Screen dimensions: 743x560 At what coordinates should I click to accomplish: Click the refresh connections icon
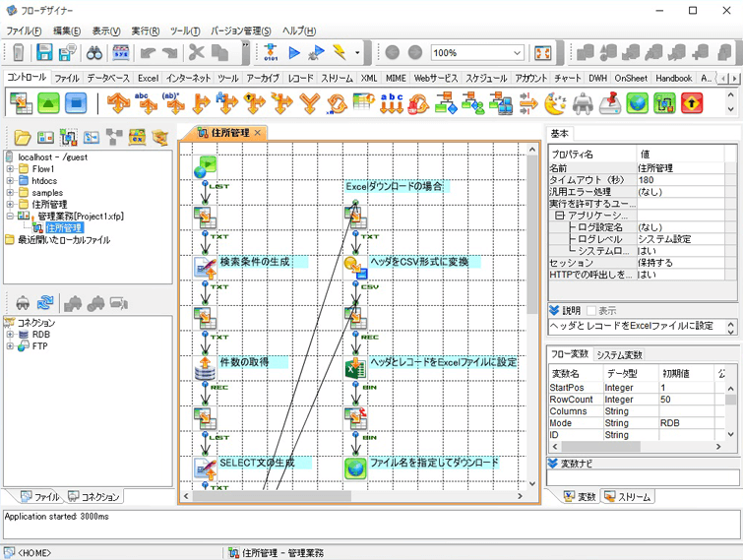[x=45, y=303]
